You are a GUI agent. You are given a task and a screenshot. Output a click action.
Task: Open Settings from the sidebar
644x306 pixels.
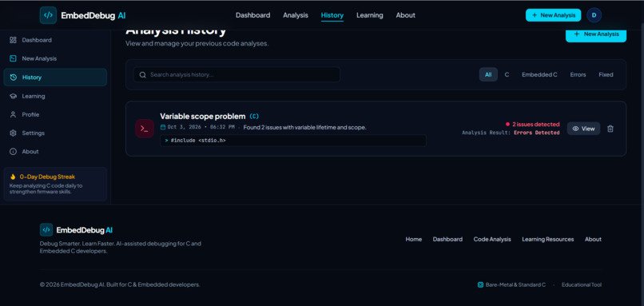point(55,133)
